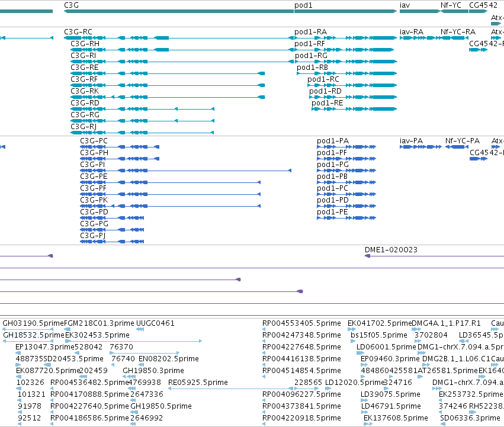
Task: Select transcript C3G-RH
Action: (x=85, y=44)
